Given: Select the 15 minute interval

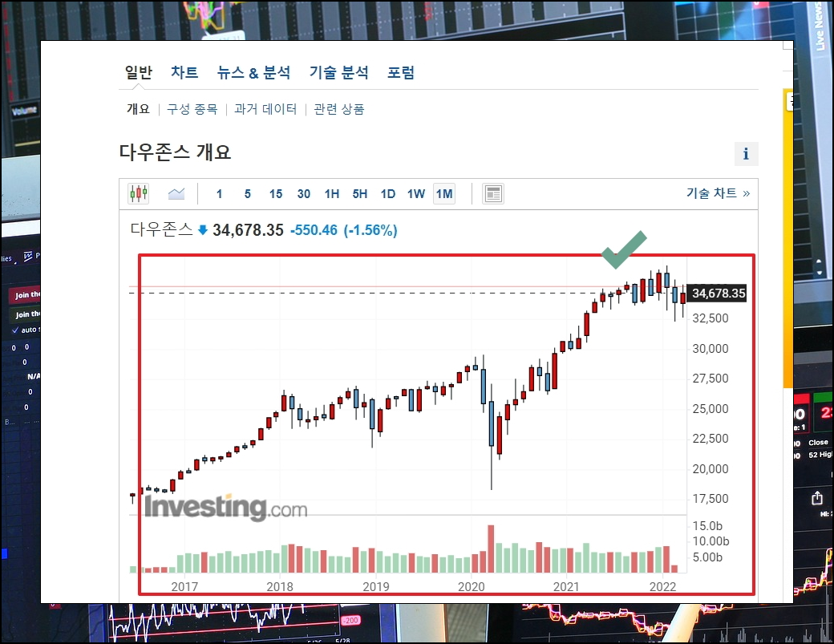Looking at the screenshot, I should (x=276, y=194).
